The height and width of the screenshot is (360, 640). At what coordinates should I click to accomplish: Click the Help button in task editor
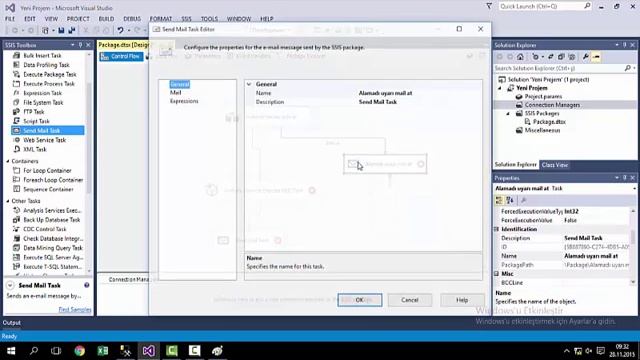[462, 300]
